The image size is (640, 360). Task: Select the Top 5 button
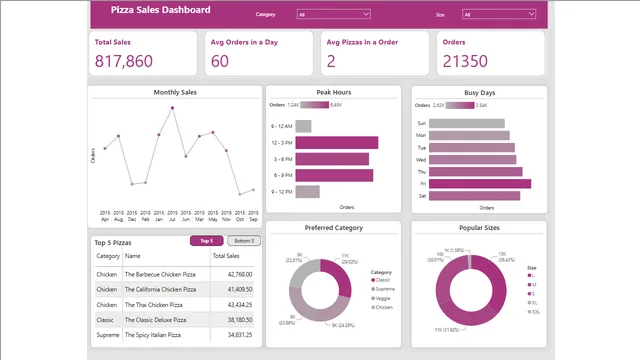[207, 241]
